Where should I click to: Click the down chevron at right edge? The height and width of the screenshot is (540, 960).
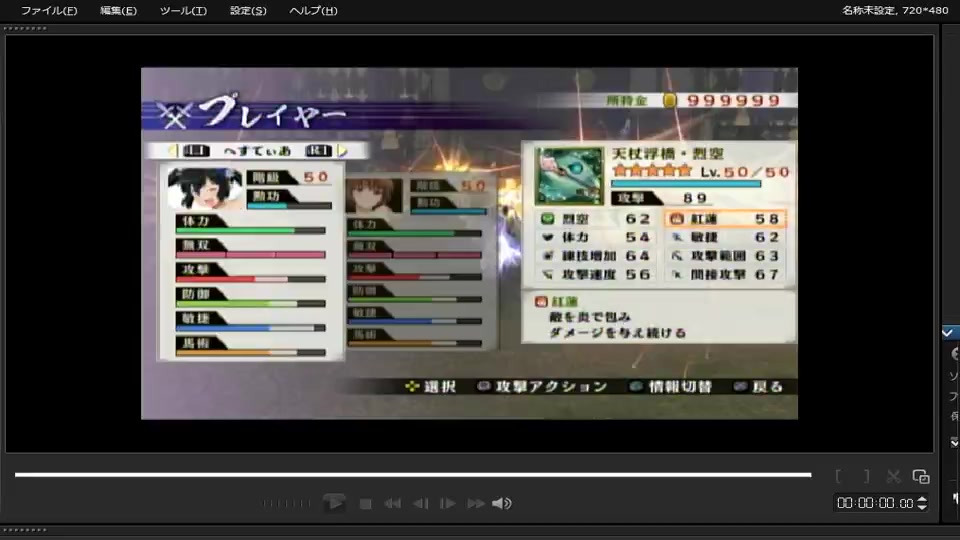tap(954, 441)
